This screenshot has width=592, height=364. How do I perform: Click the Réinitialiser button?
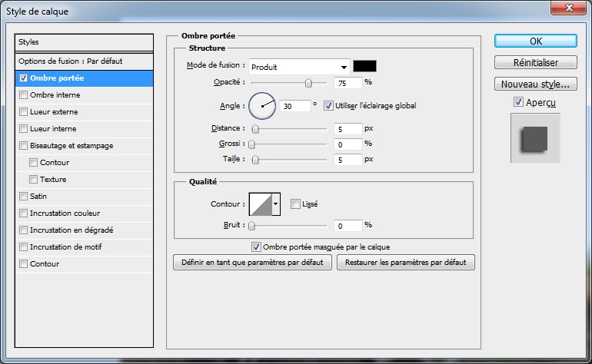(536, 62)
